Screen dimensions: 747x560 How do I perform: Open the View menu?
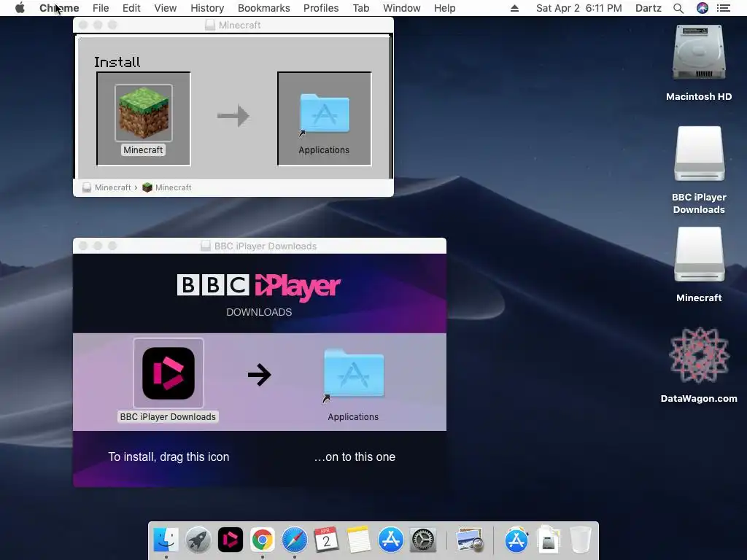coord(166,8)
